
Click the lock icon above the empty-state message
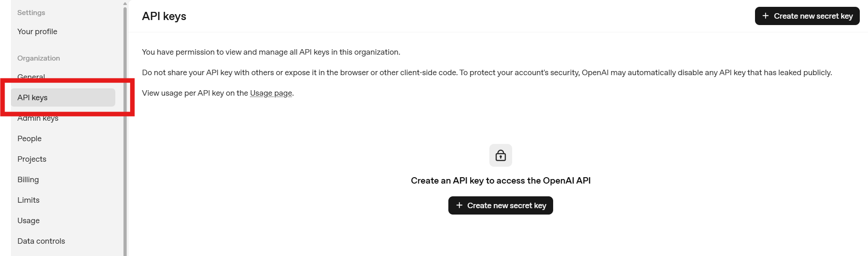click(x=500, y=156)
